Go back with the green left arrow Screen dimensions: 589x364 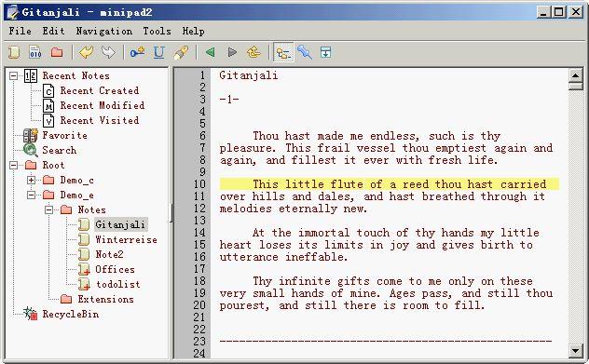point(211,52)
